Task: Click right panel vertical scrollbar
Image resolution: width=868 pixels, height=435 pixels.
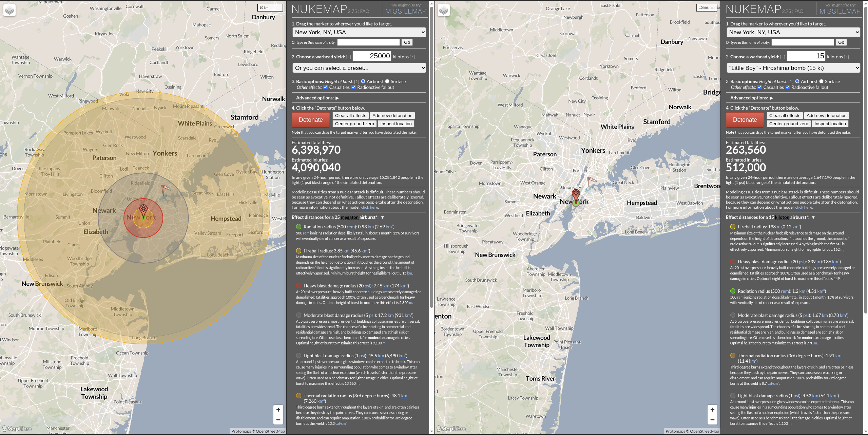Action: (866, 159)
